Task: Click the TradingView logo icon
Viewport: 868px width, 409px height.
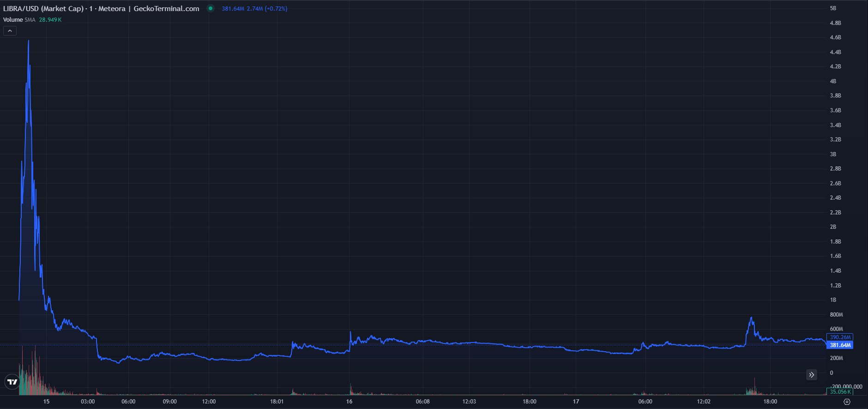Action: pos(12,382)
